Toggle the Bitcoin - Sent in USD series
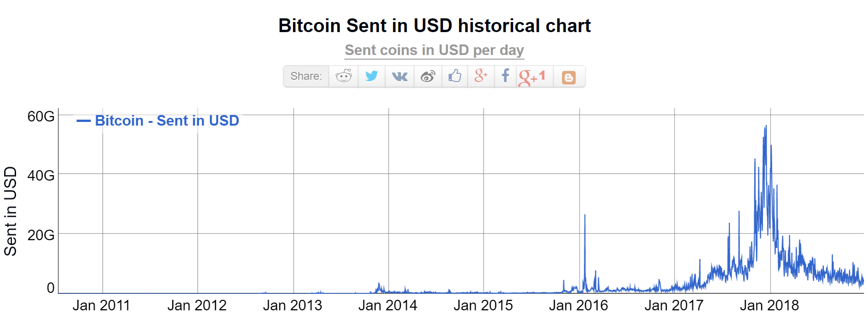Image resolution: width=868 pixels, height=314 pixels. tap(167, 121)
